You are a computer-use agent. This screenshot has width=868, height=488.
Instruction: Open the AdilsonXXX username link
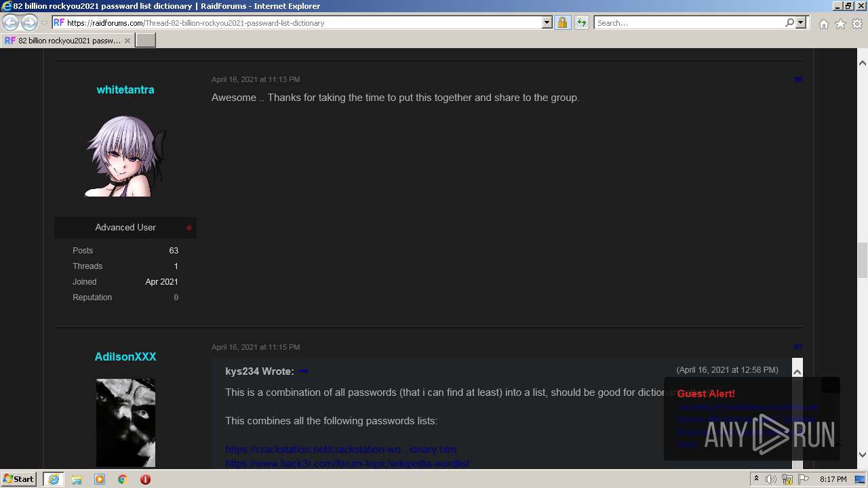point(125,357)
